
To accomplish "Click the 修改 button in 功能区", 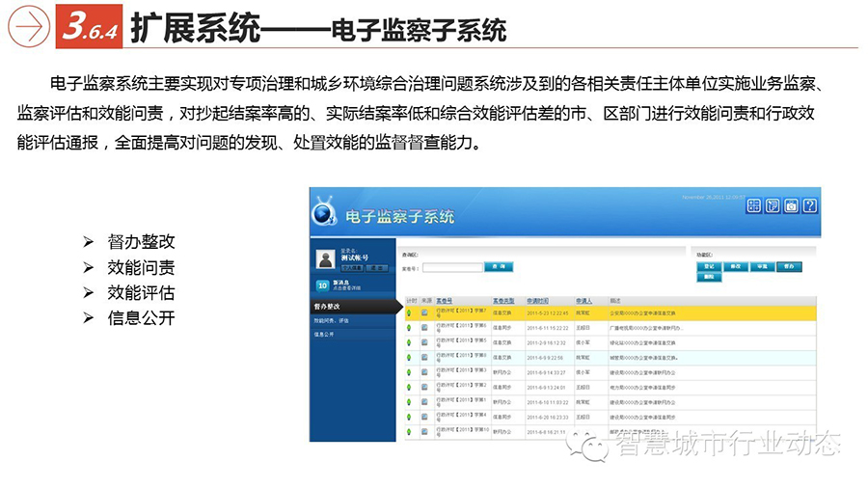I will 736,267.
